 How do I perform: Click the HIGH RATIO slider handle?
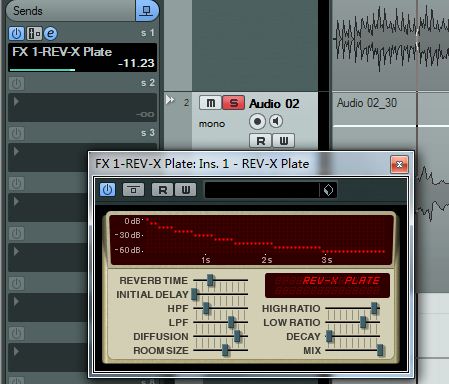[374, 308]
